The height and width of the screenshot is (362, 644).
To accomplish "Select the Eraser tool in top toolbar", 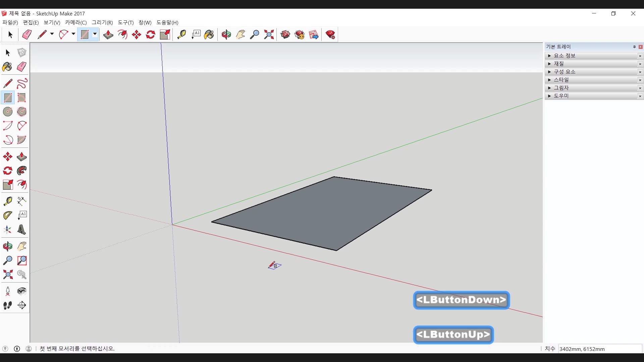I will [x=27, y=35].
